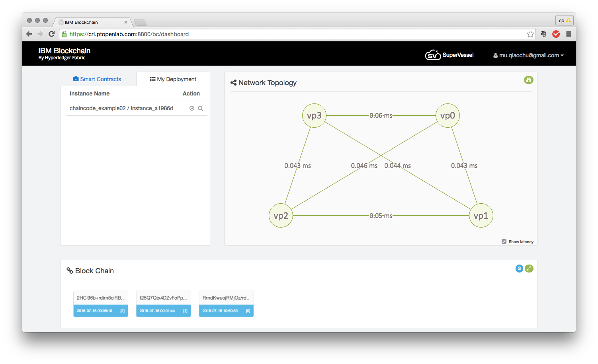Select the My Deployment tab
Screen dimensions: 598x364
point(173,79)
